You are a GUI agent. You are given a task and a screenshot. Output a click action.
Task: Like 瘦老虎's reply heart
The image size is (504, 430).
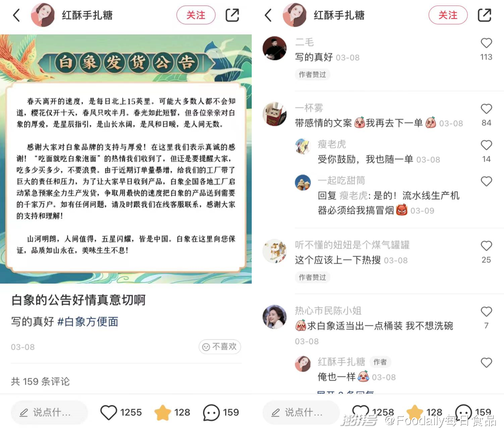tap(487, 145)
